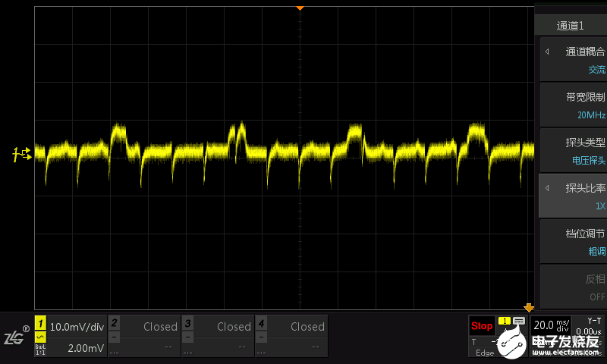The image size is (607, 364).
Task: Toggle 档位调节 between coarse and fine
Action: pos(574,242)
